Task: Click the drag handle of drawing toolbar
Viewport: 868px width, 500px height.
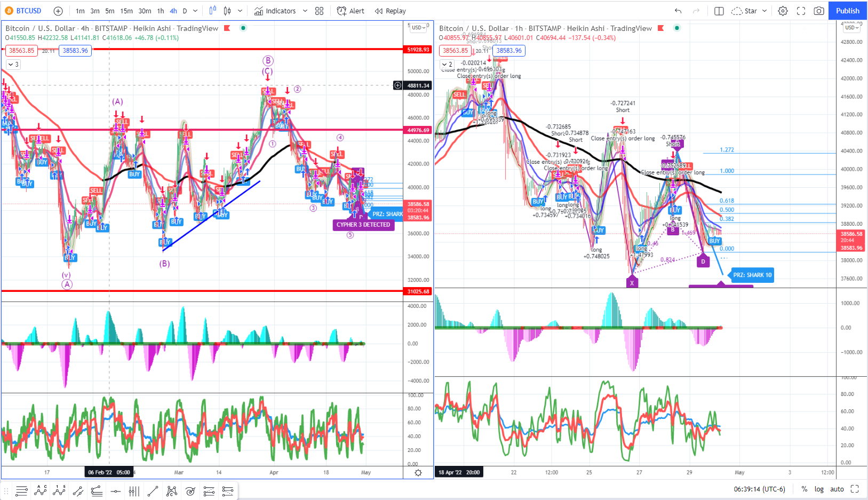Action: (6, 491)
